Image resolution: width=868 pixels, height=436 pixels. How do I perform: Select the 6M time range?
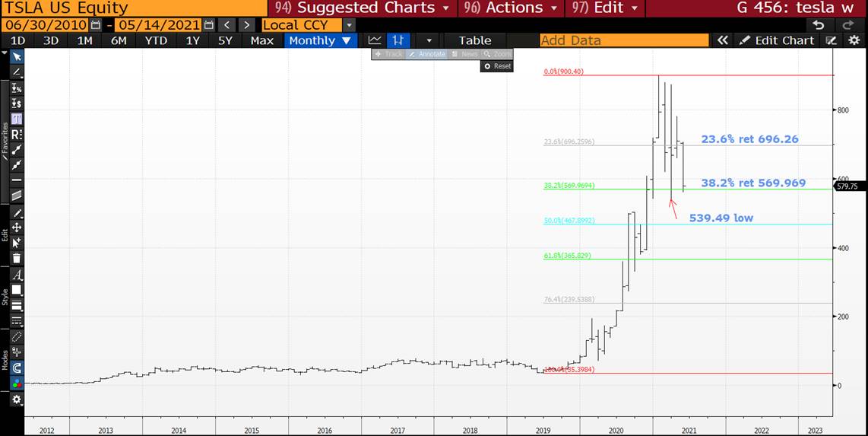pos(119,40)
